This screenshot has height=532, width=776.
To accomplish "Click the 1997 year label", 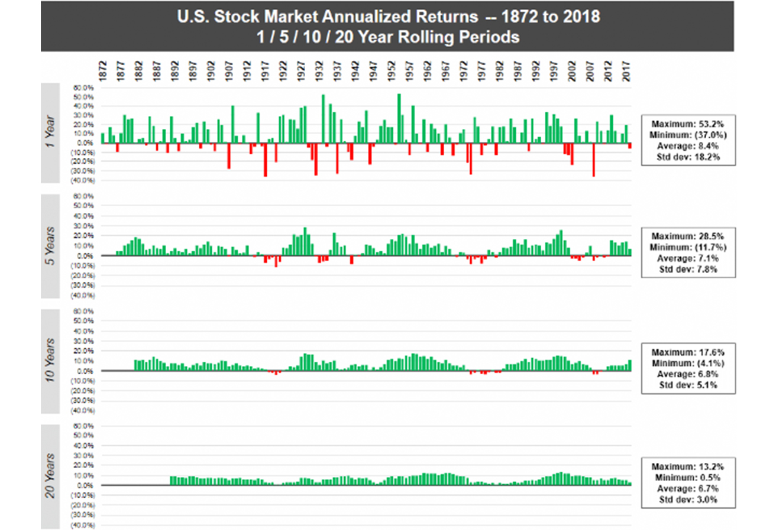I will click(x=555, y=70).
